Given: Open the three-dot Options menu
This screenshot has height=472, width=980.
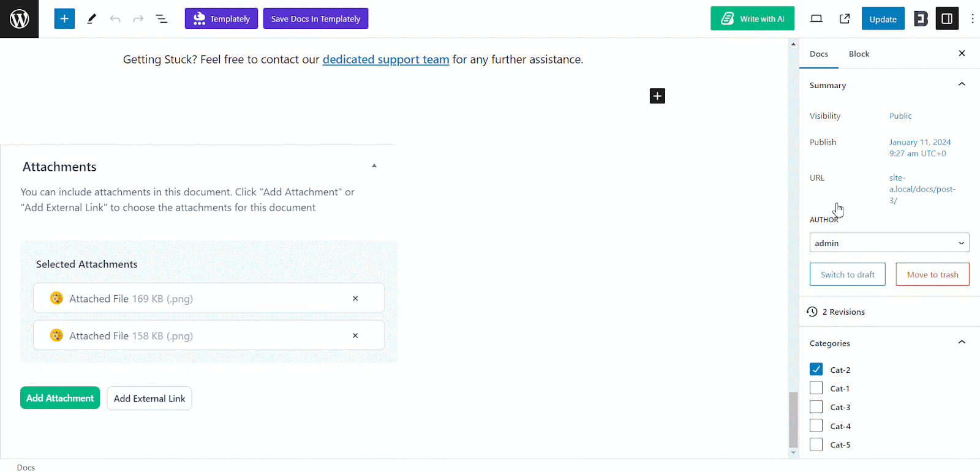Looking at the screenshot, I should (973, 19).
